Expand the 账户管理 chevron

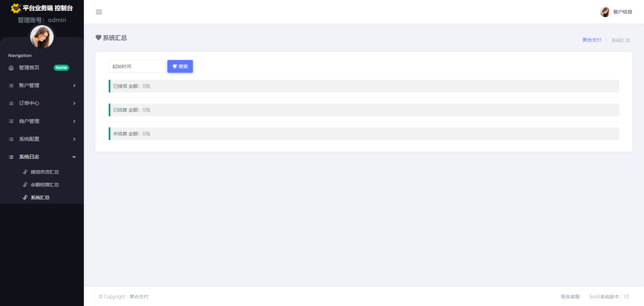(74, 85)
